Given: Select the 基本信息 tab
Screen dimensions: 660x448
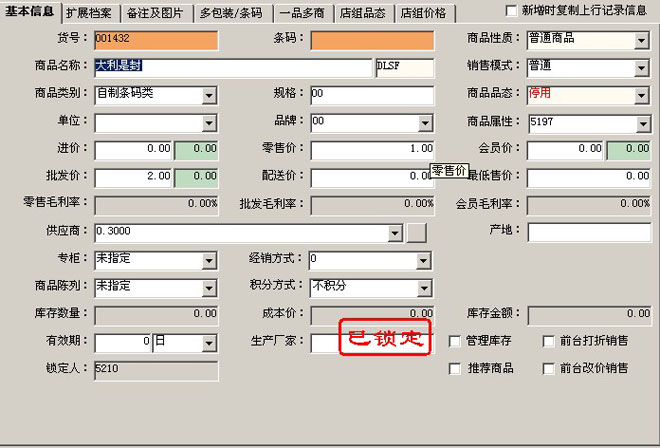Looking at the screenshot, I should coord(30,11).
